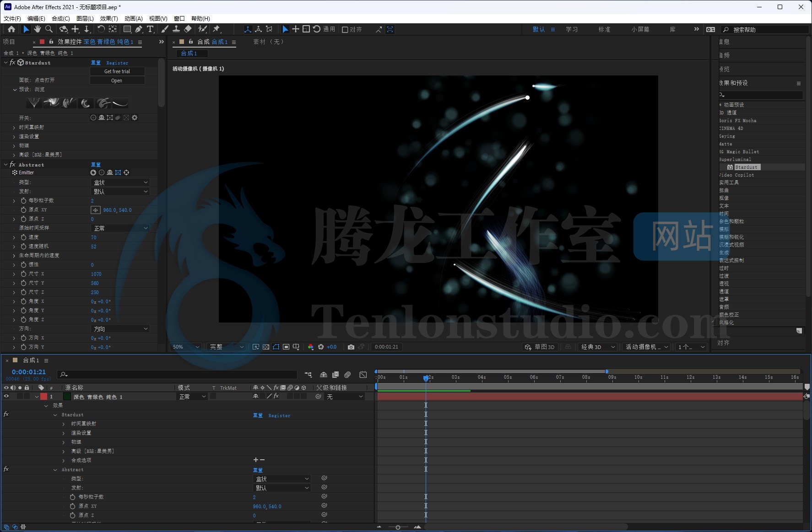Toggle stopwatch for 速度 in effect controls
This screenshot has height=532, width=812.
tap(23, 237)
